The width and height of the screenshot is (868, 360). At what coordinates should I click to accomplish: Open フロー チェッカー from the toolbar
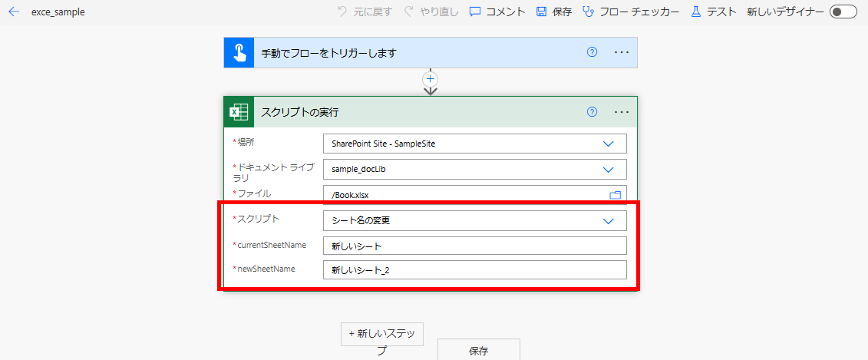click(631, 12)
